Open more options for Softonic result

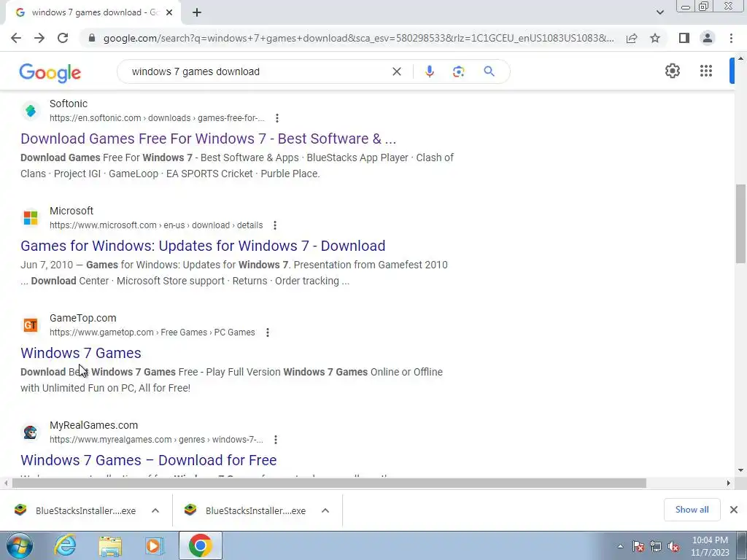276,118
